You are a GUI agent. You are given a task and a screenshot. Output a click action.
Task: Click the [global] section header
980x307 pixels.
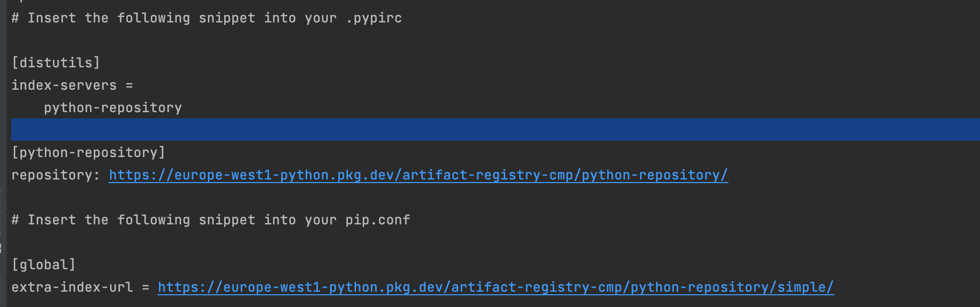click(43, 265)
